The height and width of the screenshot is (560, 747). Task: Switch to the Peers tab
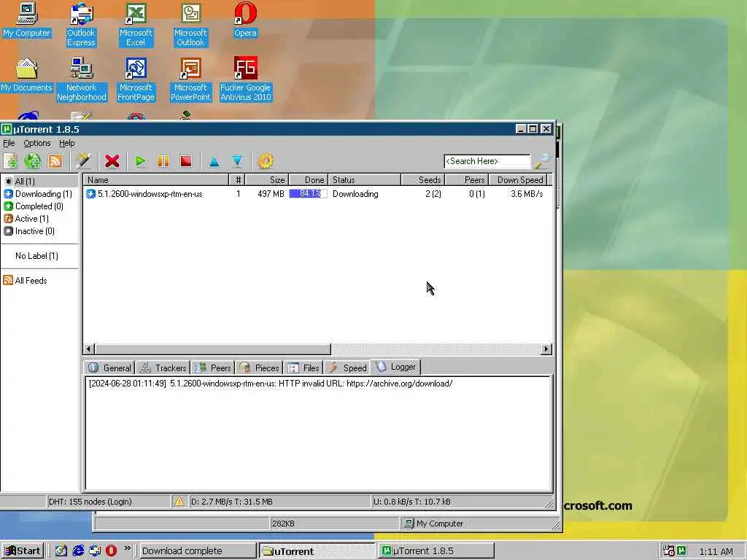coord(213,367)
